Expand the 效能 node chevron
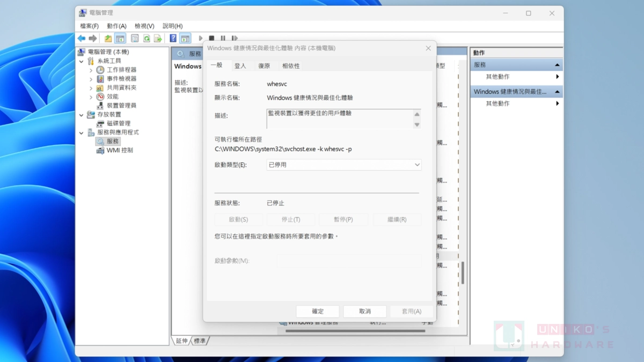The width and height of the screenshot is (644, 362). tap(91, 97)
